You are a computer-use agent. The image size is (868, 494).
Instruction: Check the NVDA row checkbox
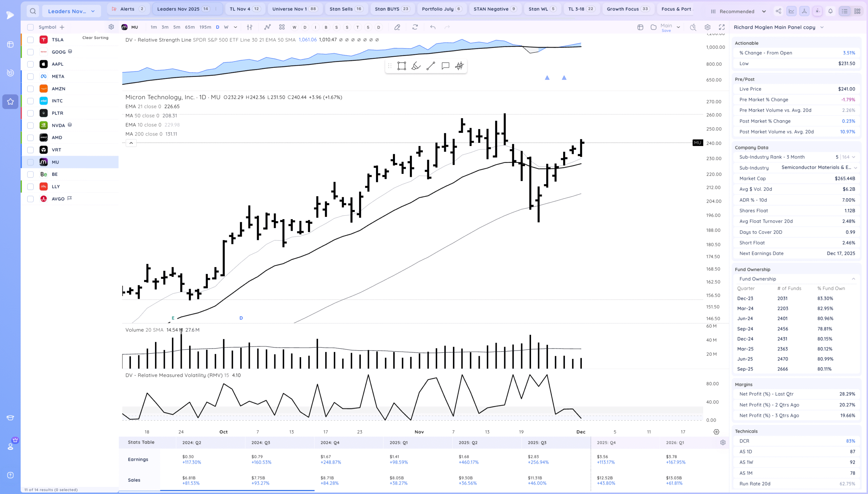point(31,126)
